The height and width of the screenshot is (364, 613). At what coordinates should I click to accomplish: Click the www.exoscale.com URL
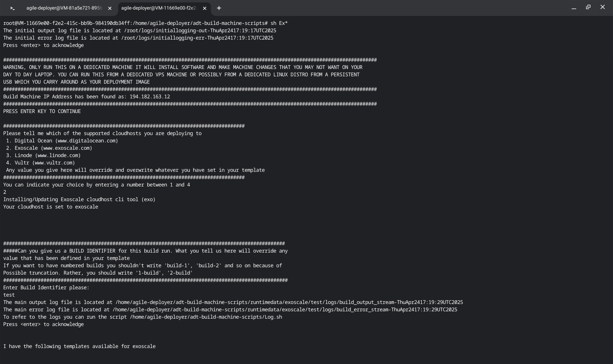point(66,148)
